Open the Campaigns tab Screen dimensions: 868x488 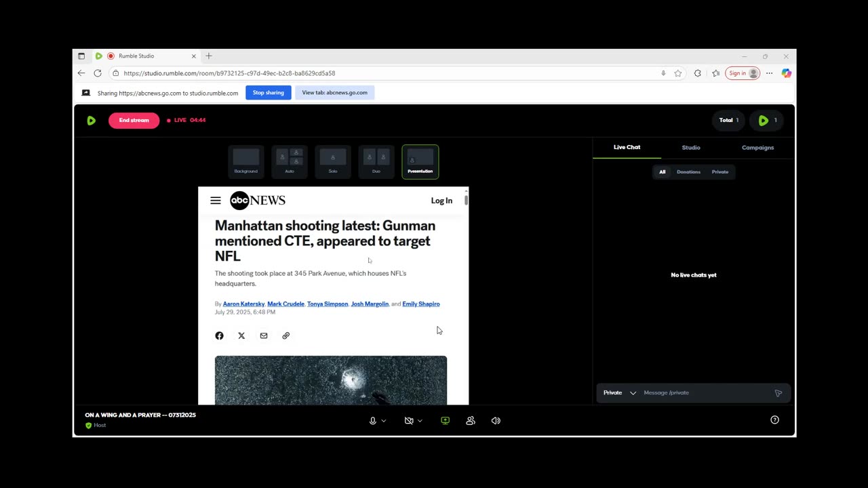pyautogui.click(x=757, y=147)
